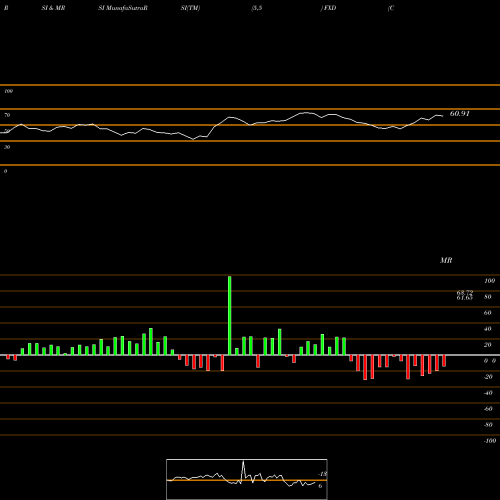Viewport: 500px width, 500px height.
Task: Click the MR axis label -100
Action: coord(490,441)
